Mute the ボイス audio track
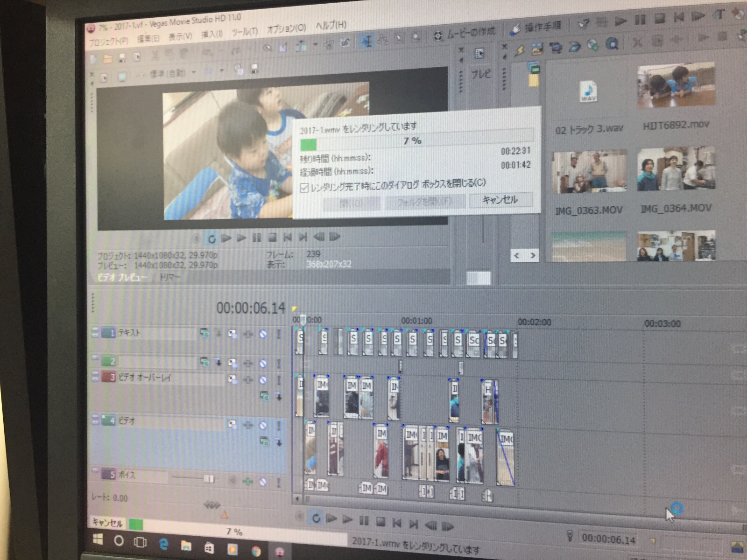 click(x=263, y=481)
